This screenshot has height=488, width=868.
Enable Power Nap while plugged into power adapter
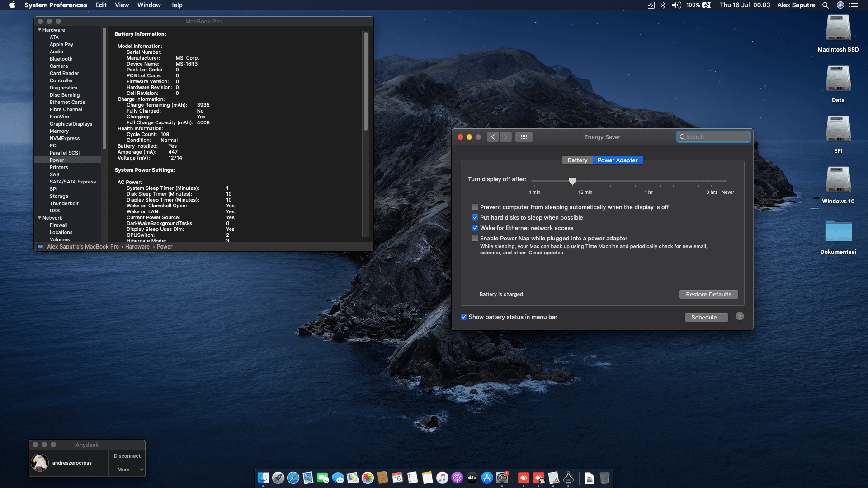[x=475, y=238]
